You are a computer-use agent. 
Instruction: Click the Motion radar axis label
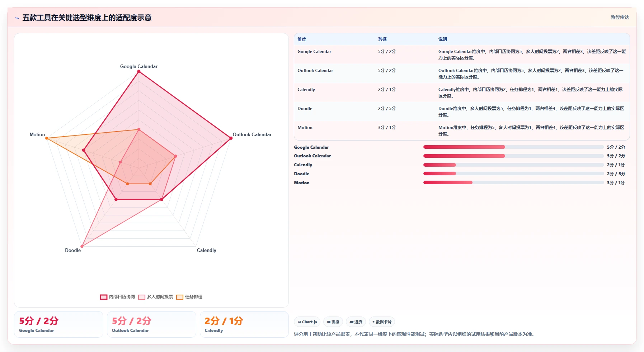37,134
